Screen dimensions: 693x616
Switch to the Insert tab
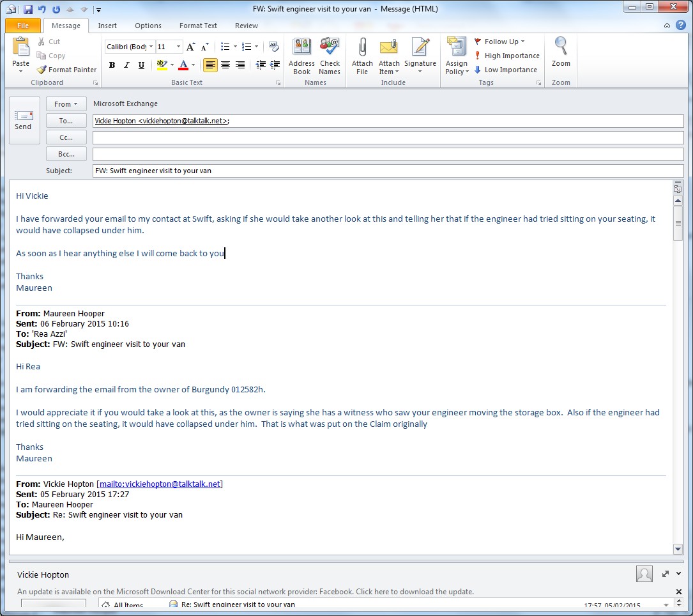[107, 26]
